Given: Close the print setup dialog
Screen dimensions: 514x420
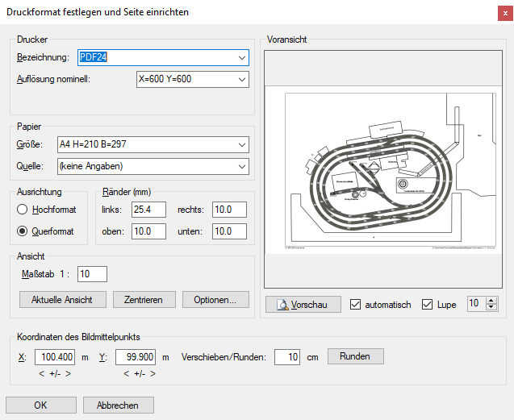Looking at the screenshot, I should tap(505, 14).
